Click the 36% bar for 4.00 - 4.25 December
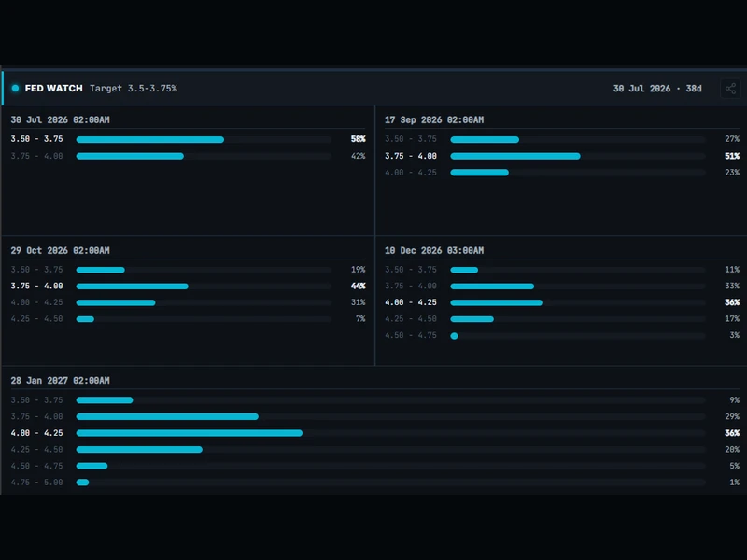747x560 pixels. (497, 302)
